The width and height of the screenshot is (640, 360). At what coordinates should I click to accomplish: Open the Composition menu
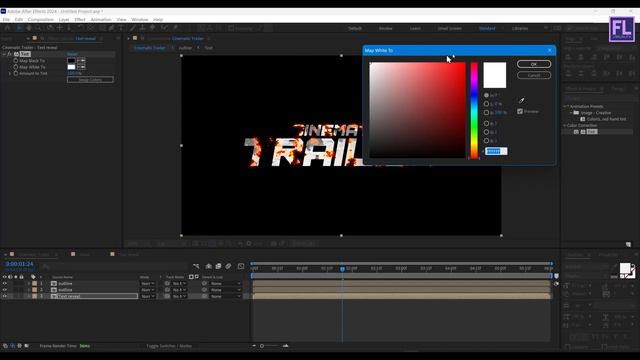pyautogui.click(x=40, y=19)
